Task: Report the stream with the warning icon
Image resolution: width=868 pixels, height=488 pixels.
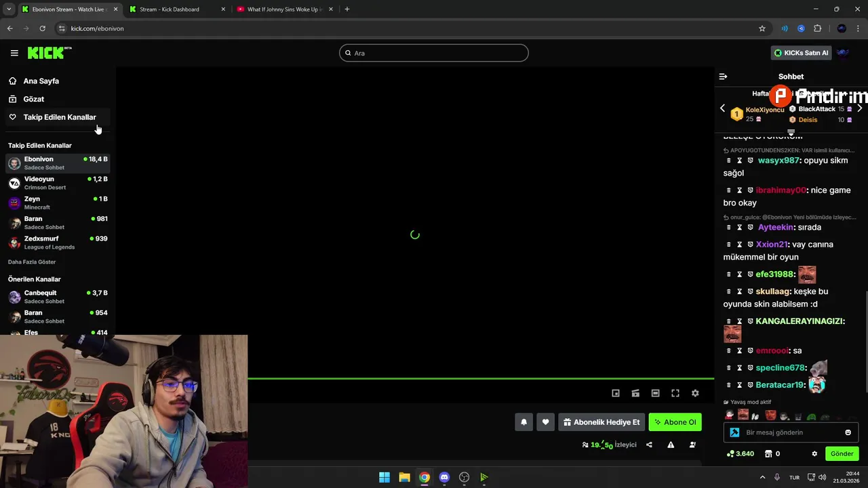Action: [x=671, y=445]
